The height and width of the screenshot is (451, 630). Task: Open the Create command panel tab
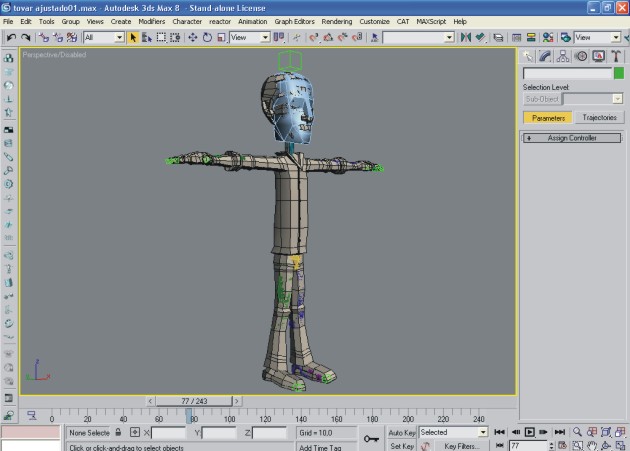[528, 56]
